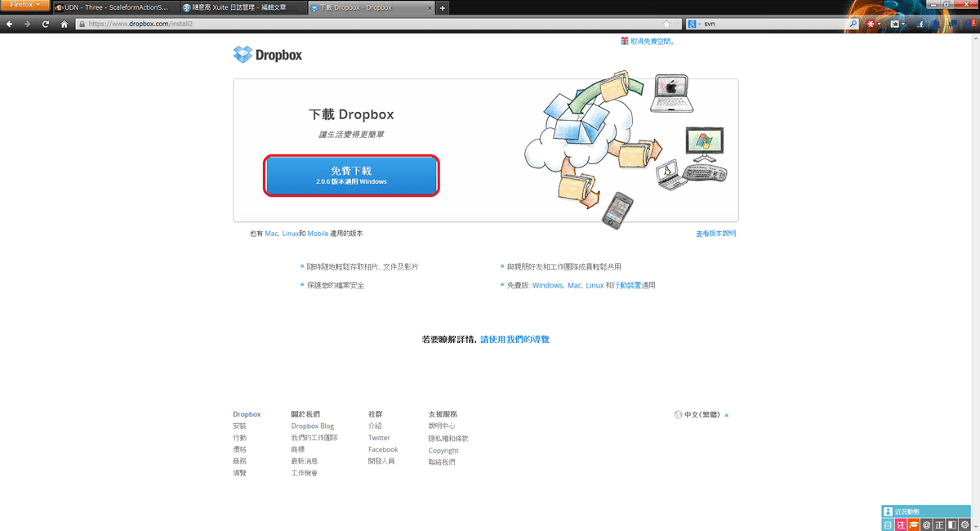Open the red asterisk add-on toolbar icon

[x=870, y=25]
